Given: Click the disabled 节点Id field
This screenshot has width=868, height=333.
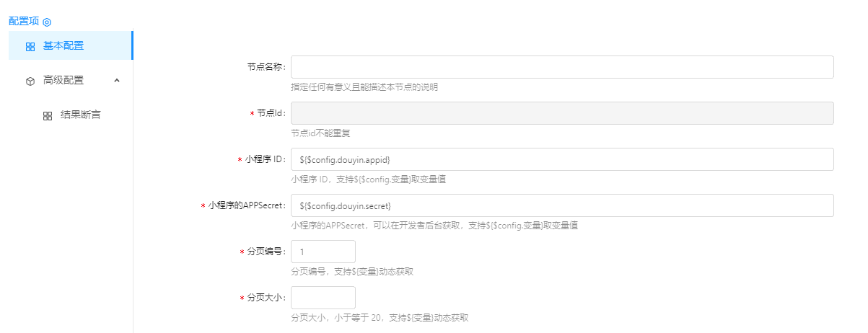Looking at the screenshot, I should click(561, 113).
